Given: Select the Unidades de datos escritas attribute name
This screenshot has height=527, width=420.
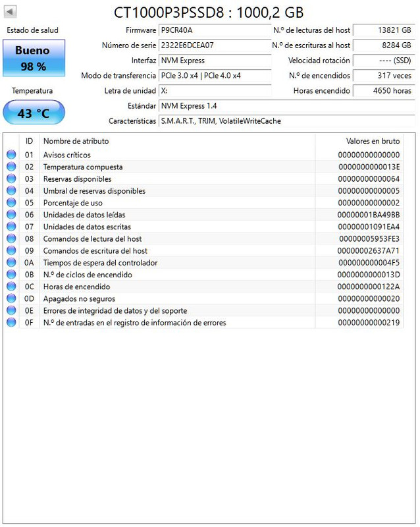Looking at the screenshot, I should click(87, 227).
